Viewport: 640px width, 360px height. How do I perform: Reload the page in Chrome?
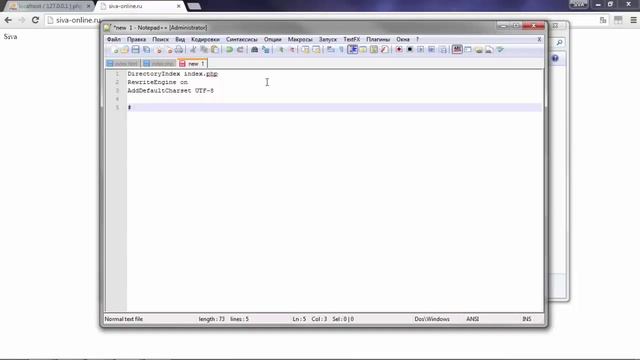[x=35, y=20]
